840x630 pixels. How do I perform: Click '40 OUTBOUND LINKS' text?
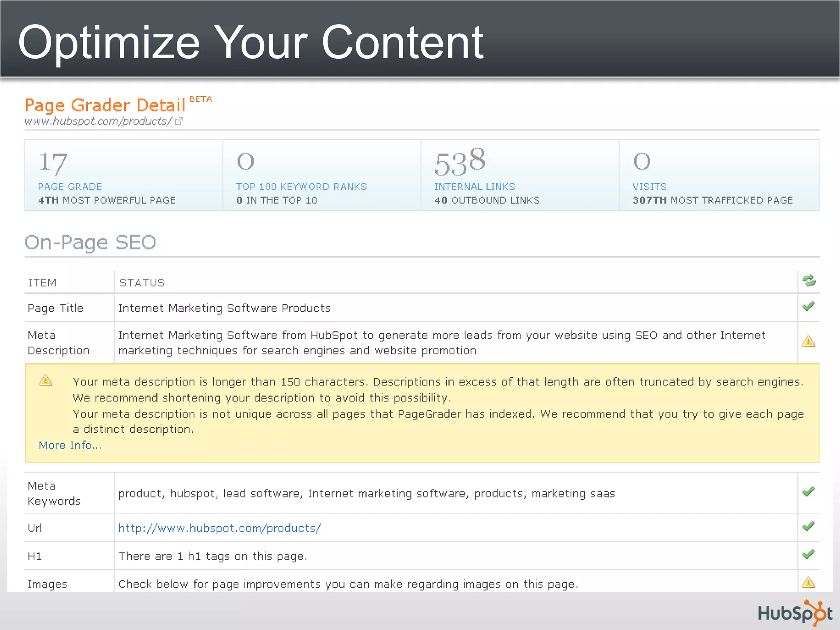(487, 200)
